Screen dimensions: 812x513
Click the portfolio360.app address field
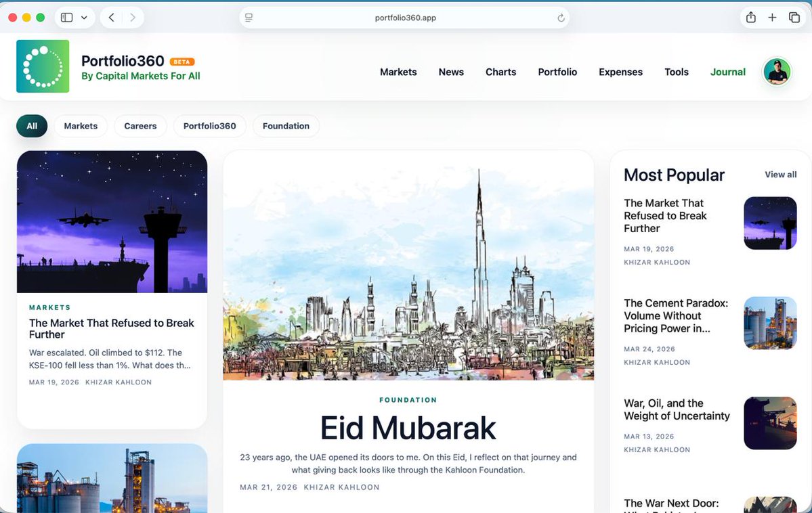tap(404, 18)
